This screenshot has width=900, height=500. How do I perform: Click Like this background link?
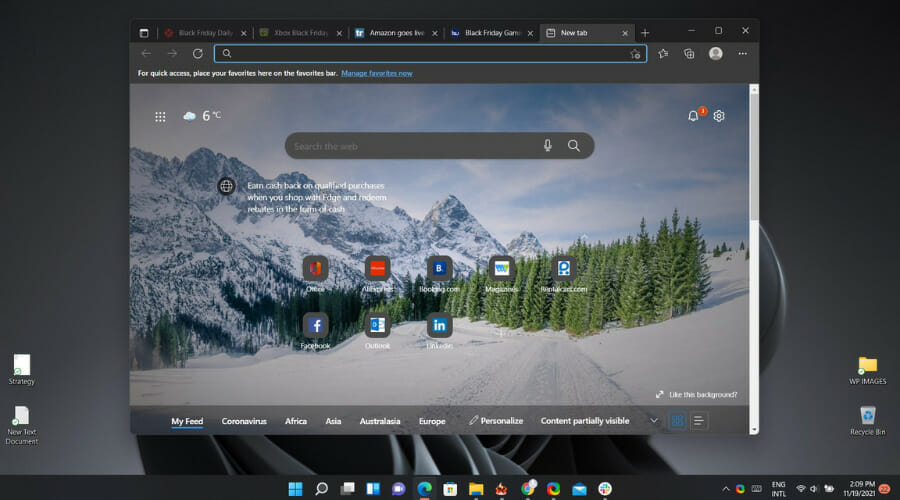[697, 394]
